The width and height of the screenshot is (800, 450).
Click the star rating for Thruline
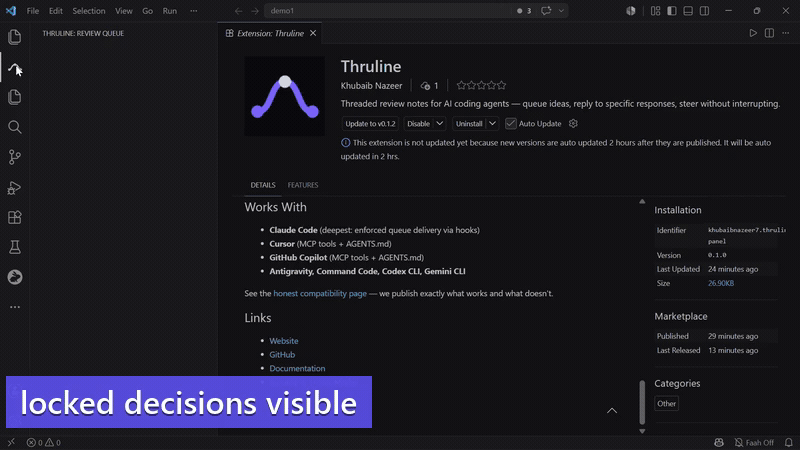(481, 85)
